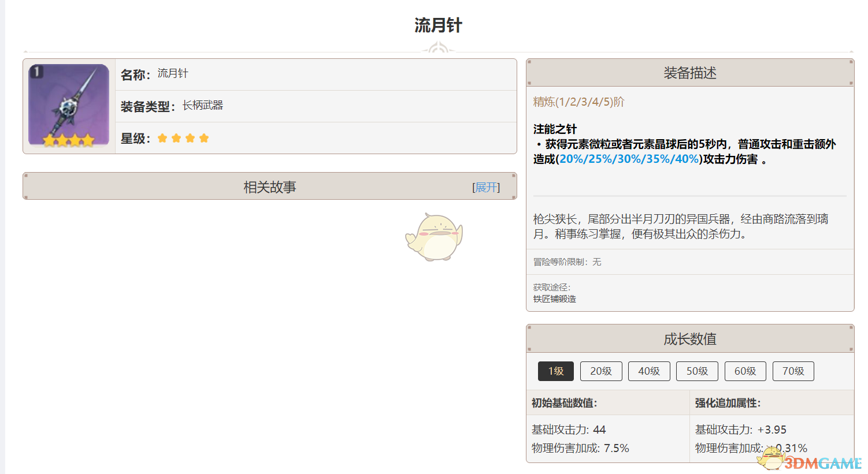Image resolution: width=868 pixels, height=474 pixels.
Task: Click the 初始基础数值 column header
Action: pyautogui.click(x=565, y=403)
